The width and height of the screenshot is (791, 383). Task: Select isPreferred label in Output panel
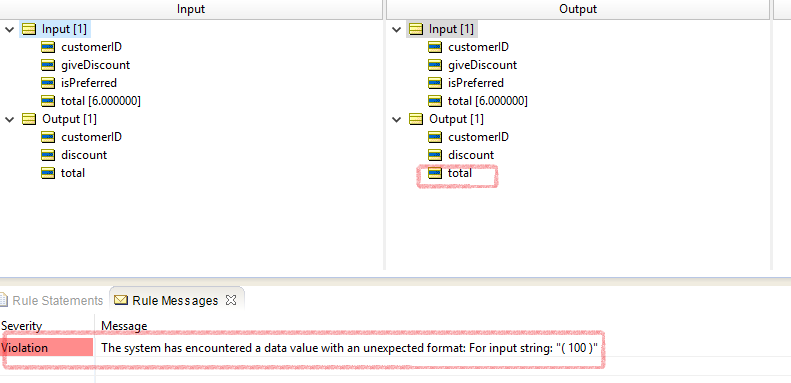(476, 83)
